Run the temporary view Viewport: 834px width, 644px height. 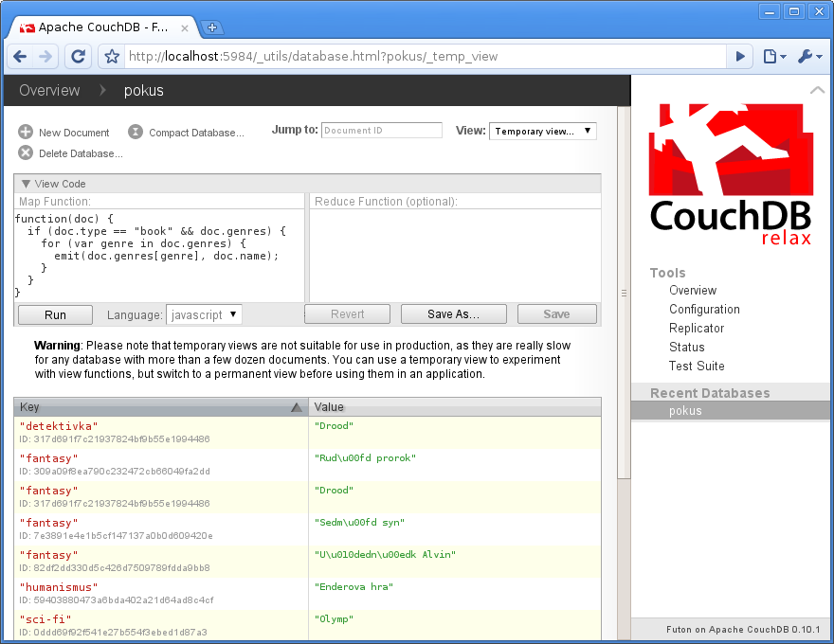pos(55,314)
